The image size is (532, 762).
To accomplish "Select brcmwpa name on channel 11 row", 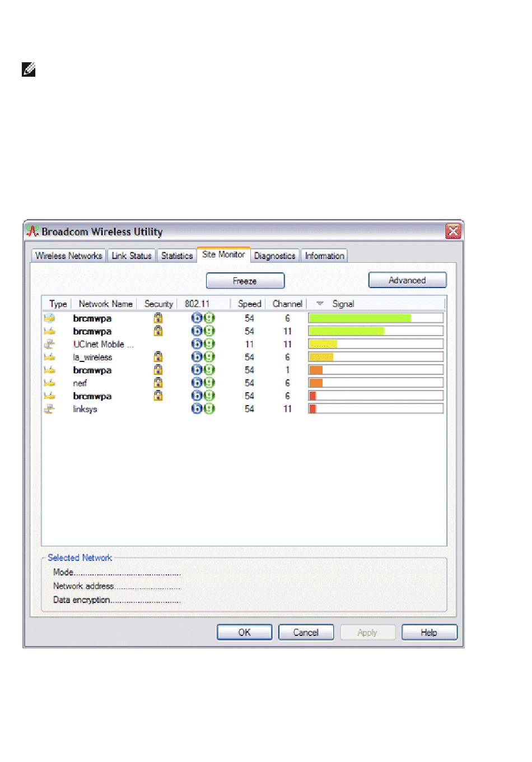I will pos(92,331).
